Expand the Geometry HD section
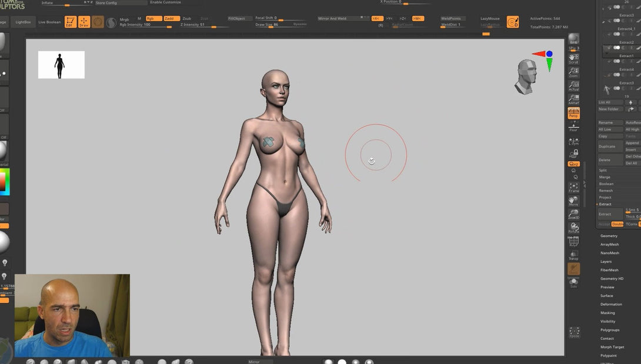 [612, 279]
